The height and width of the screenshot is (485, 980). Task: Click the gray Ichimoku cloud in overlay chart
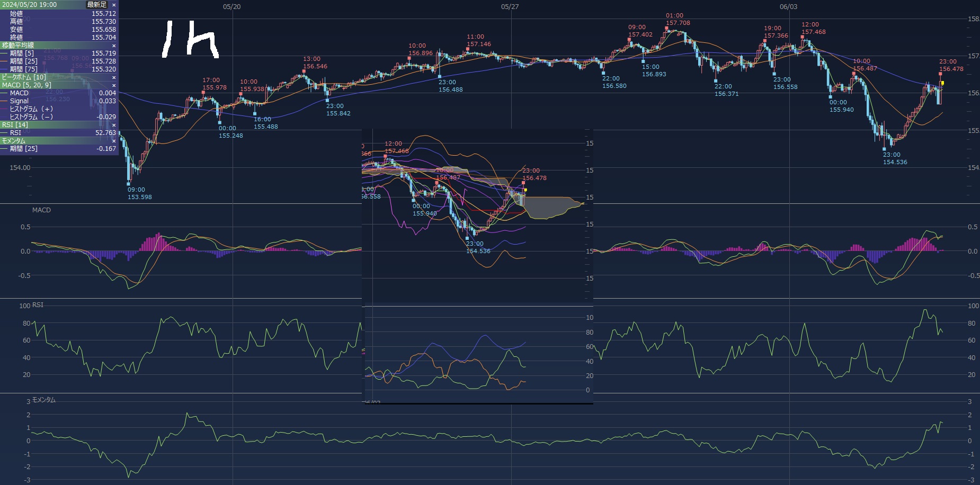pyautogui.click(x=551, y=206)
